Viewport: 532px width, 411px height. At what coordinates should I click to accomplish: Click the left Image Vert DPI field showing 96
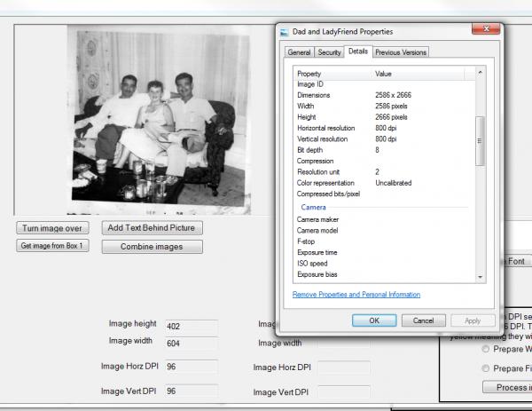192,391
